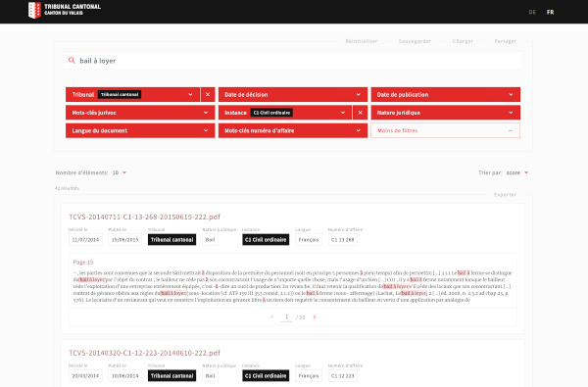Click case number C1 13 268

343,240
